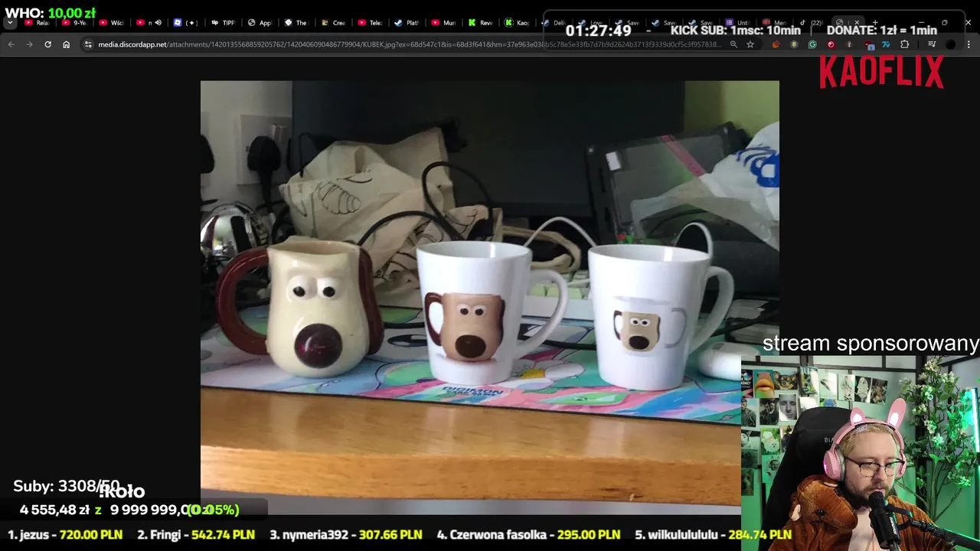Click the blue 7TV extension icon
This screenshot has height=551, width=980.
click(887, 44)
